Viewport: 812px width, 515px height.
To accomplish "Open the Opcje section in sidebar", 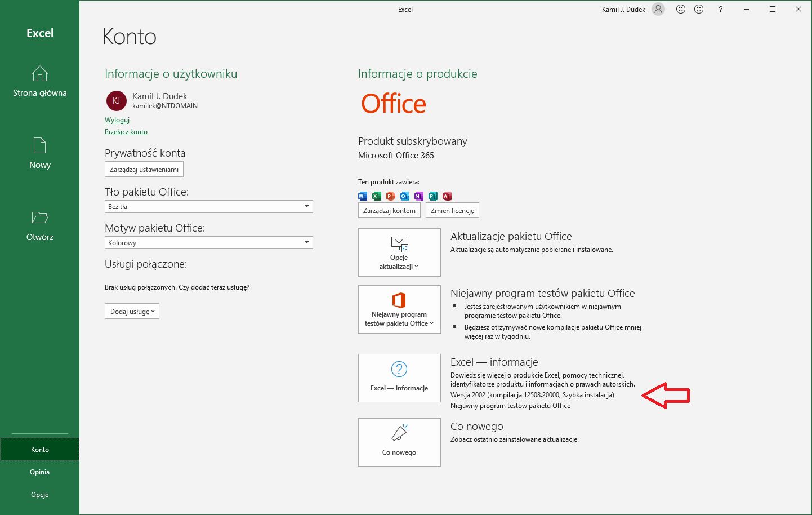I will [39, 494].
